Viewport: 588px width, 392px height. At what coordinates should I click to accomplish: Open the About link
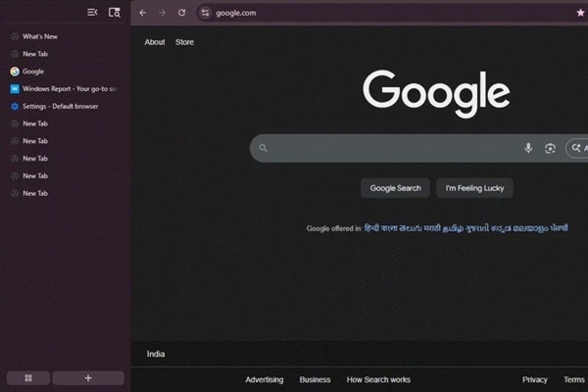pos(155,42)
